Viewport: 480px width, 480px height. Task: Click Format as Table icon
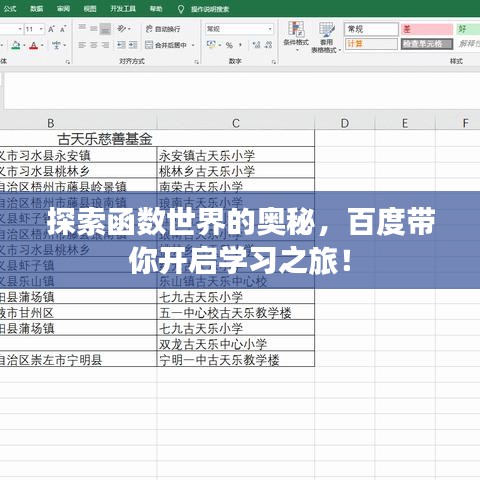point(326,37)
